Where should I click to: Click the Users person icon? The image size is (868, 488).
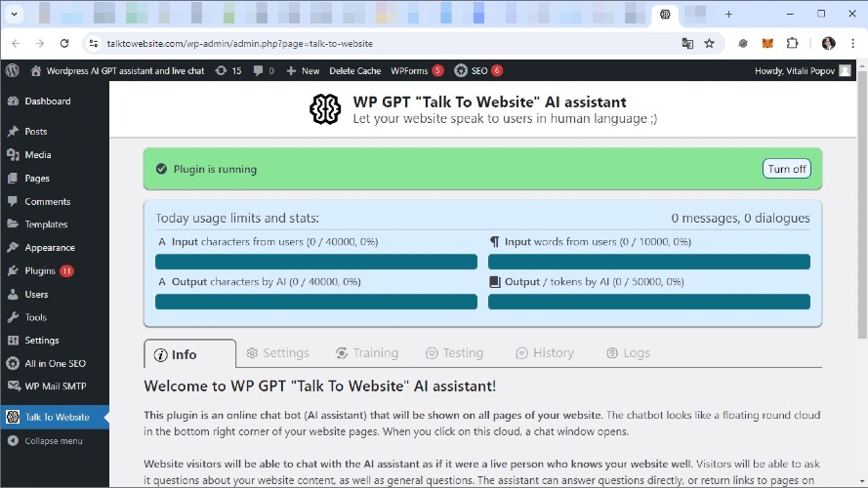(13, 295)
